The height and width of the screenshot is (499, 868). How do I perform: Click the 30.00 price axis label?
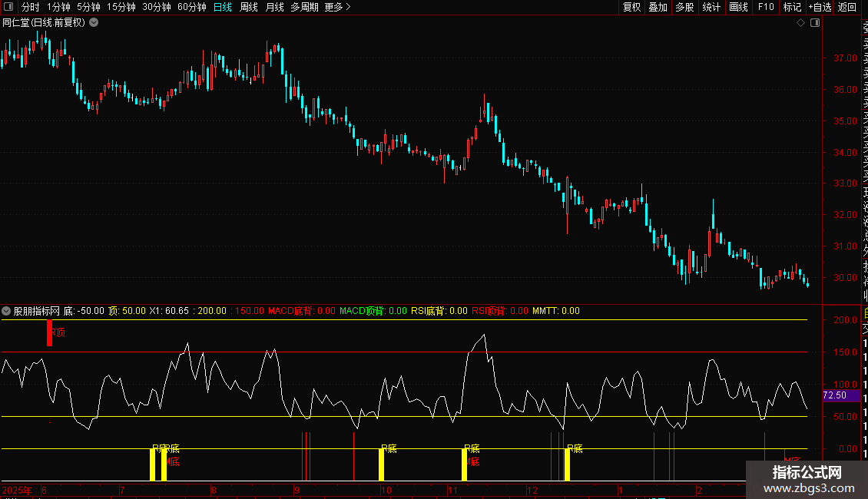click(845, 278)
